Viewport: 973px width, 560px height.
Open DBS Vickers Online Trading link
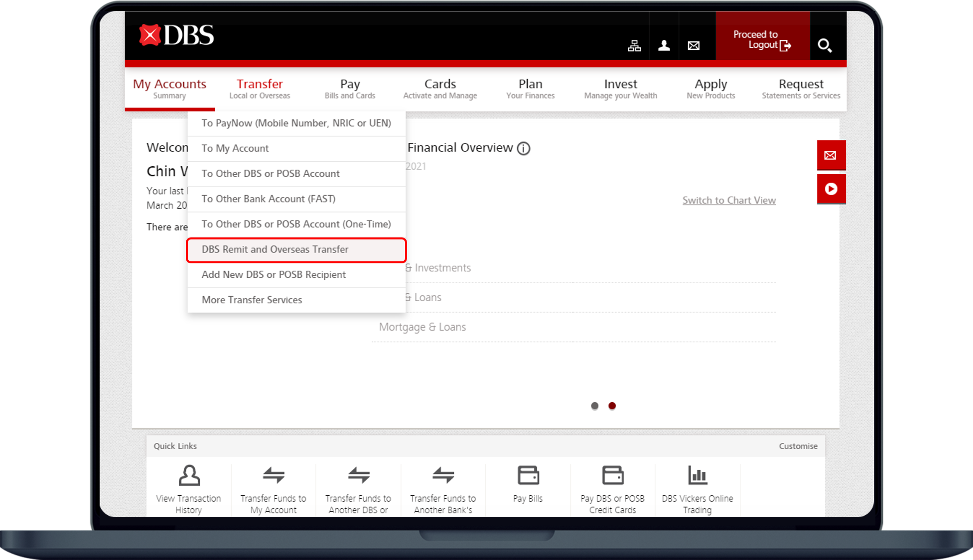click(x=697, y=489)
